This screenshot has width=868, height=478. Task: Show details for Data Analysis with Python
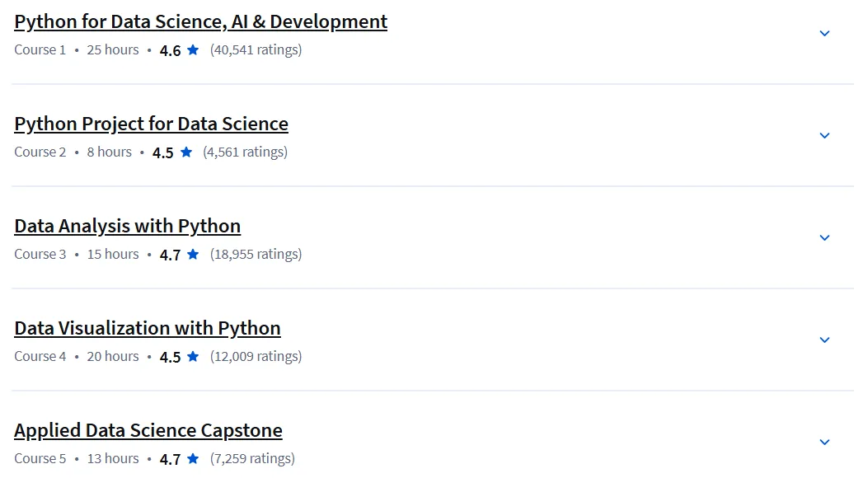coord(824,238)
